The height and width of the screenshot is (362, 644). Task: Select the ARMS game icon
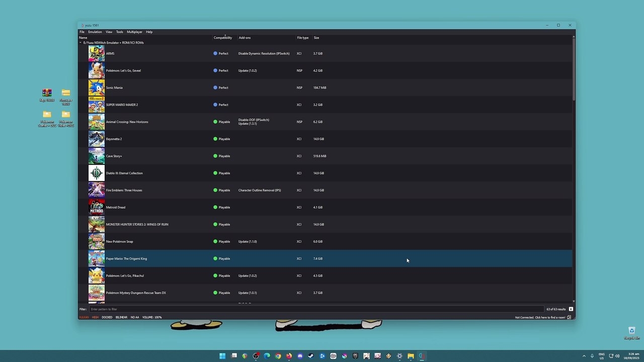96,53
